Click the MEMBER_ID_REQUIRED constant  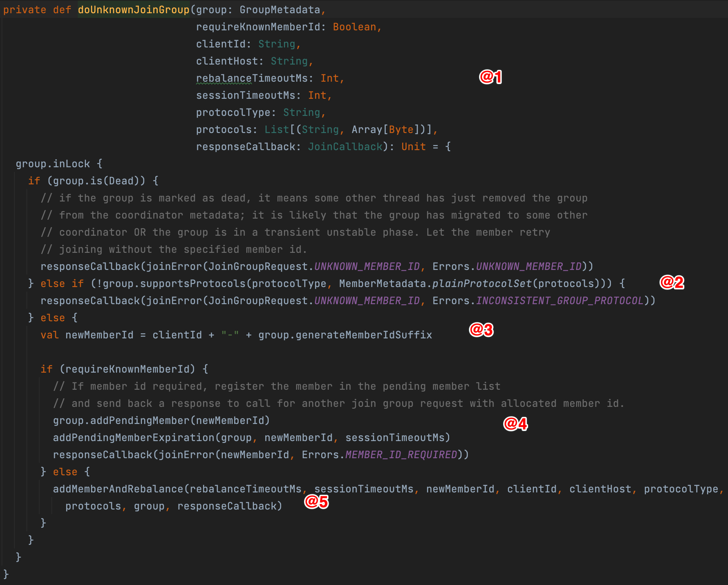point(401,455)
